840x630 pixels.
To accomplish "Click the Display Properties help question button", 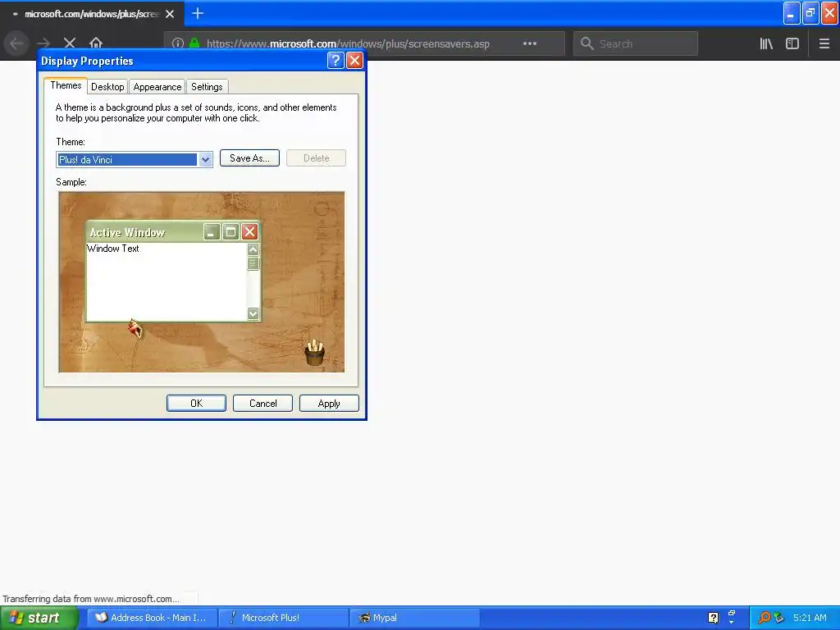I will coord(336,61).
